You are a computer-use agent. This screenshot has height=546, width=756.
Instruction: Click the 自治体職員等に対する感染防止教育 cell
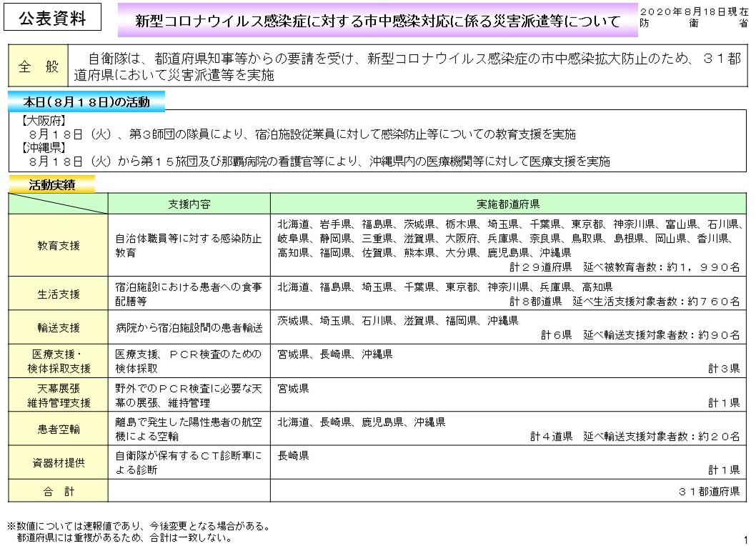pos(189,245)
